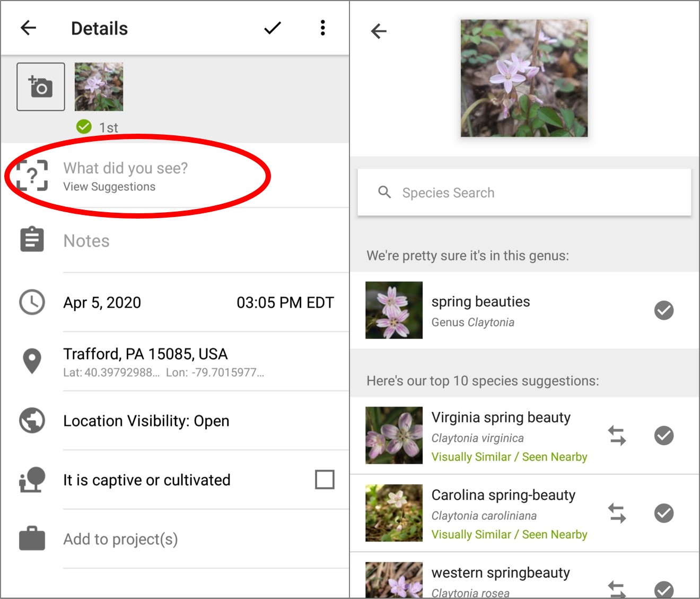
Task: Change Location Visibility: Open setting
Action: point(146,421)
